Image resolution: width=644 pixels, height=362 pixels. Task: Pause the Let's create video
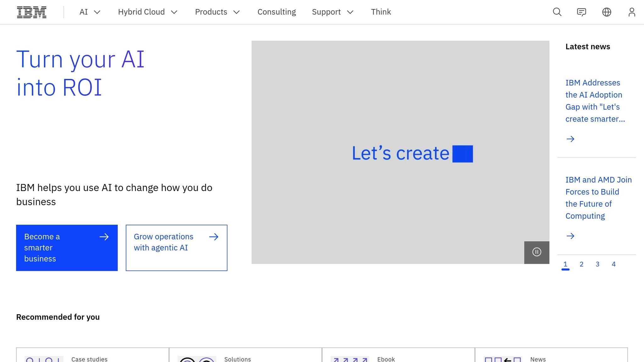click(536, 252)
